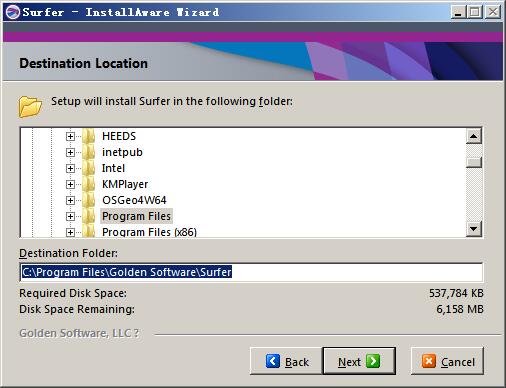Image resolution: width=506 pixels, height=388 pixels.
Task: Click the Intel folder icon
Action: click(x=89, y=168)
